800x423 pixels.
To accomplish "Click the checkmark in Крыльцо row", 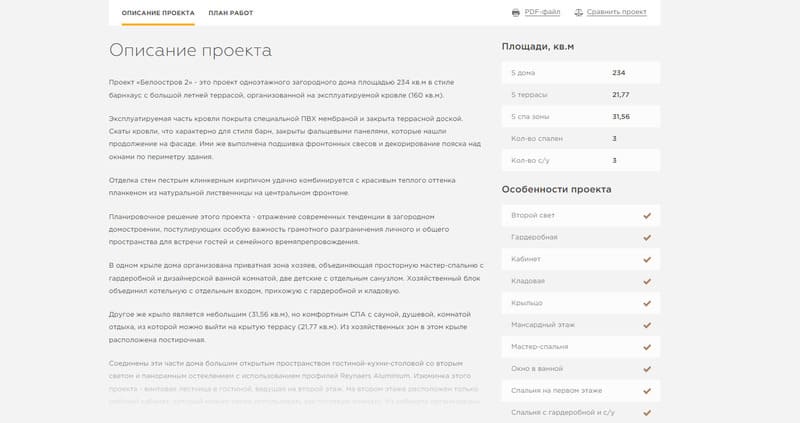I will (x=647, y=304).
